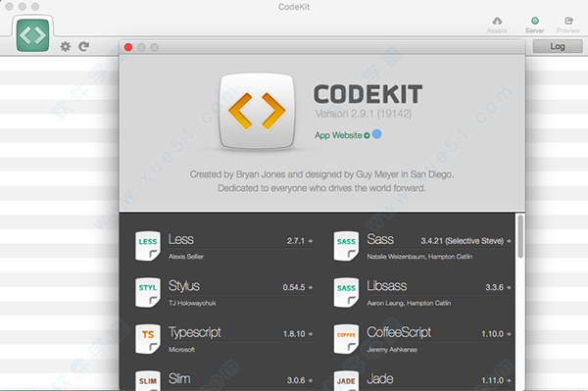Click the Libsass file icon
588x391 pixels.
[x=346, y=292]
